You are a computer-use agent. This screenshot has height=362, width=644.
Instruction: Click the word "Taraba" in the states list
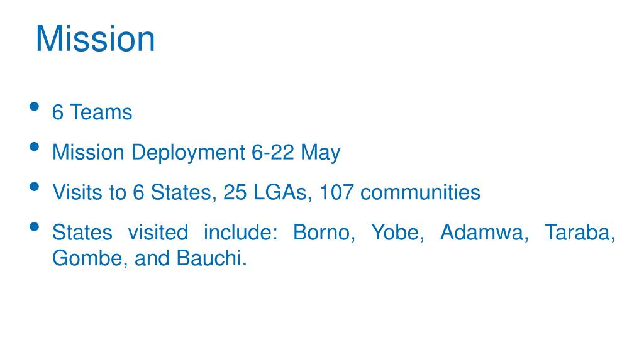coord(580,233)
